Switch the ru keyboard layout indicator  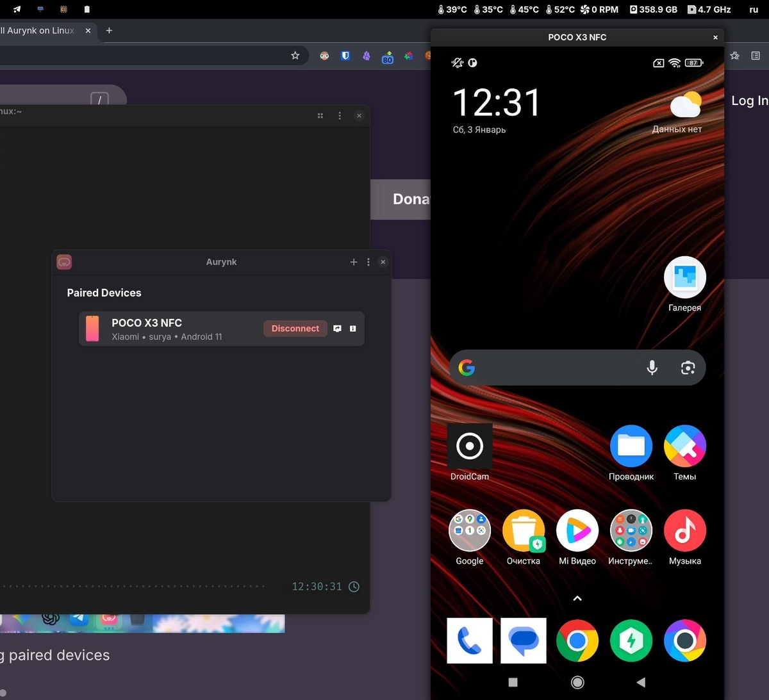coord(754,10)
